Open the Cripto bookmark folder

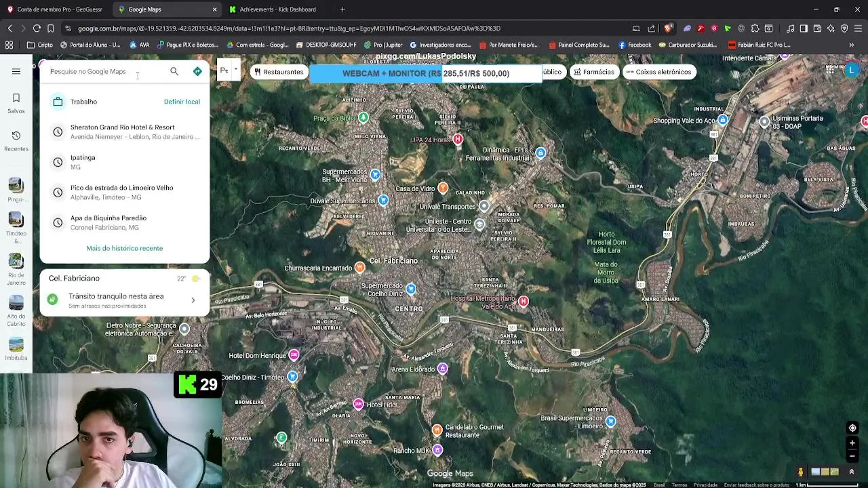coord(40,45)
